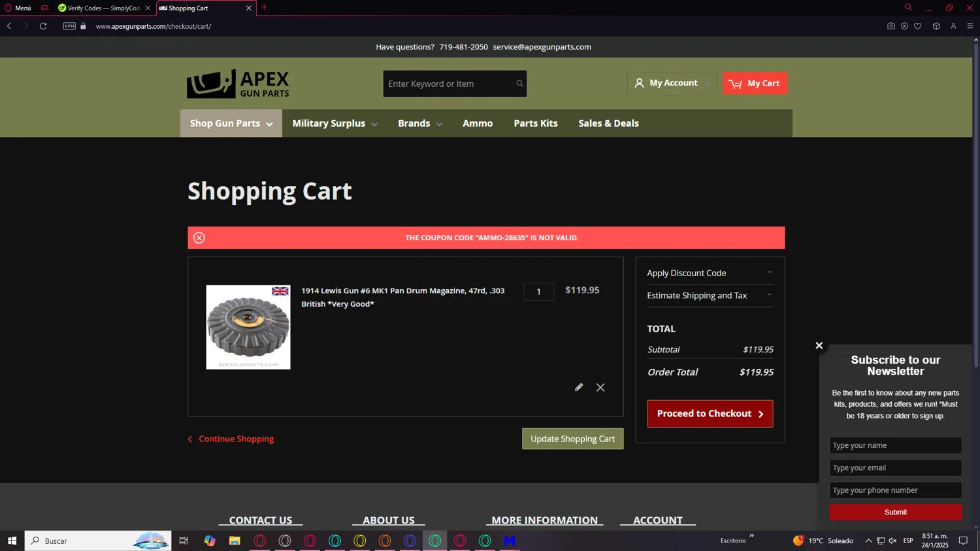This screenshot has height=551, width=980.
Task: Click the VPN badge in the address bar
Action: 69,26
